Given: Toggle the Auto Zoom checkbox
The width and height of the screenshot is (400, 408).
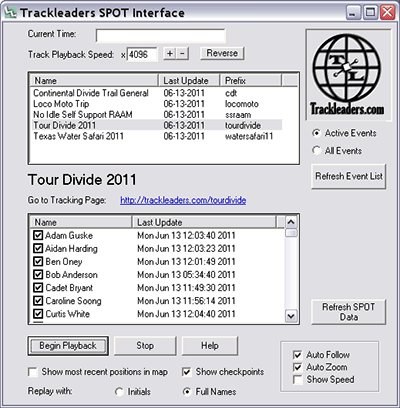Looking at the screenshot, I should click(297, 367).
